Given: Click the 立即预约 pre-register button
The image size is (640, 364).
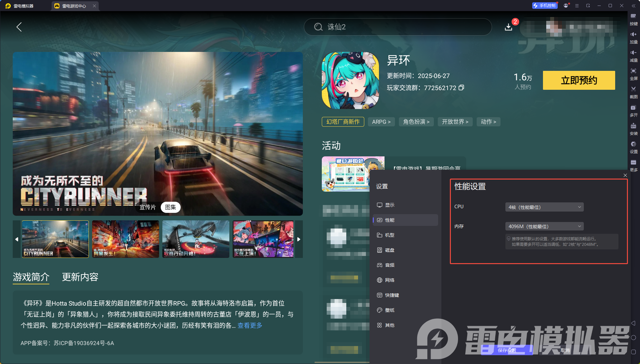Looking at the screenshot, I should coord(579,80).
